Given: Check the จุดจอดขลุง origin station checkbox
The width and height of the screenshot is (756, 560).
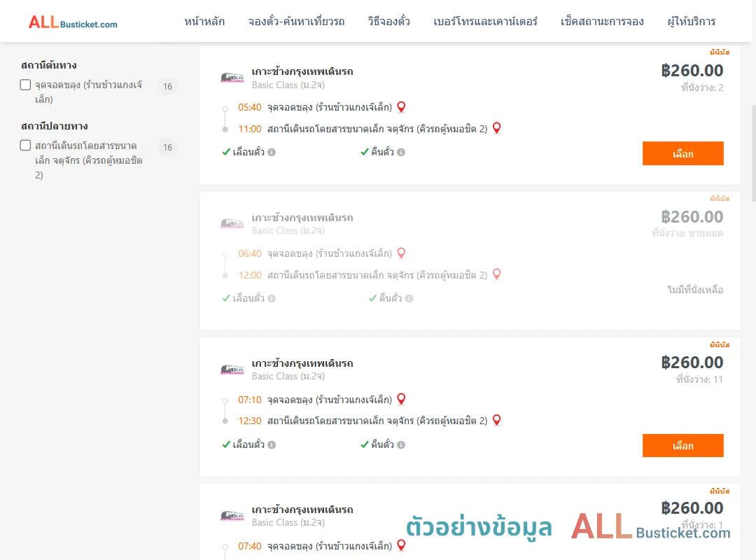Looking at the screenshot, I should 26,85.
